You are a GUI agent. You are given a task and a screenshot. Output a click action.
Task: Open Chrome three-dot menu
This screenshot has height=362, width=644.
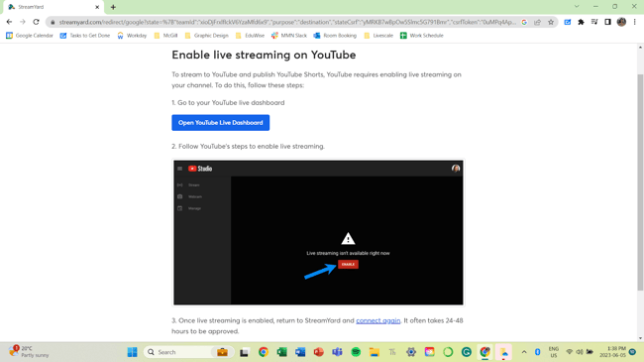634,22
